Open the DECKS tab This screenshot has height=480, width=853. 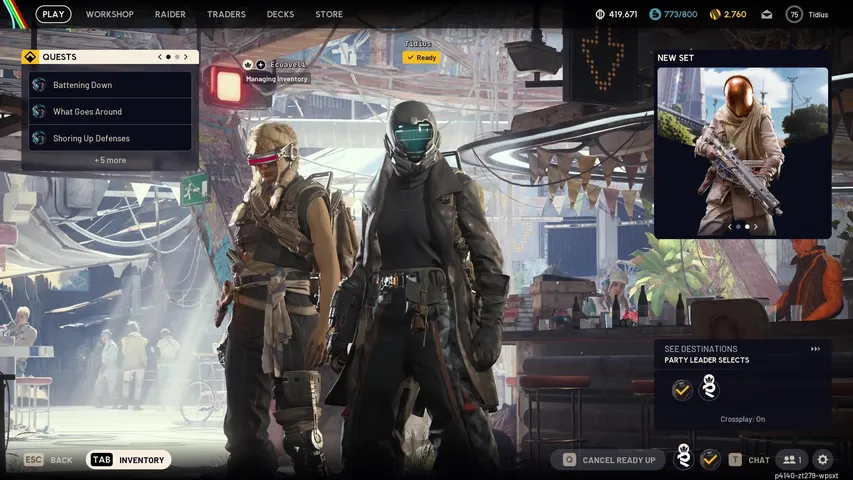[280, 14]
